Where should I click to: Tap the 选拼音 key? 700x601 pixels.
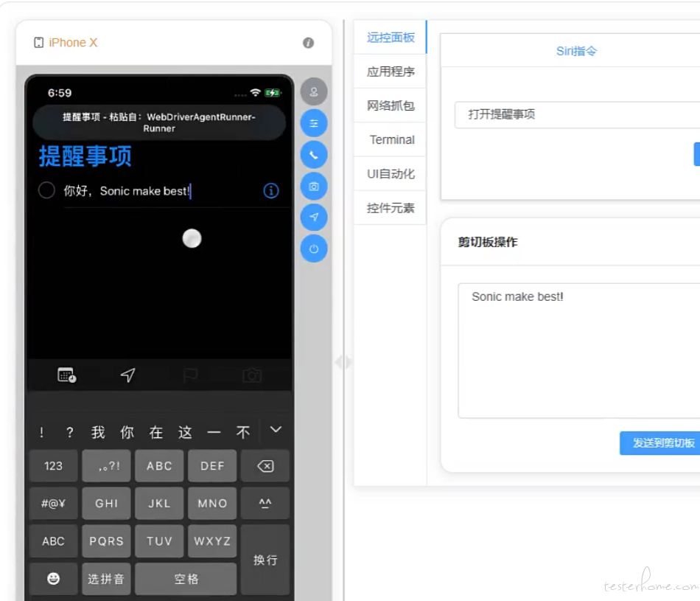pos(106,579)
